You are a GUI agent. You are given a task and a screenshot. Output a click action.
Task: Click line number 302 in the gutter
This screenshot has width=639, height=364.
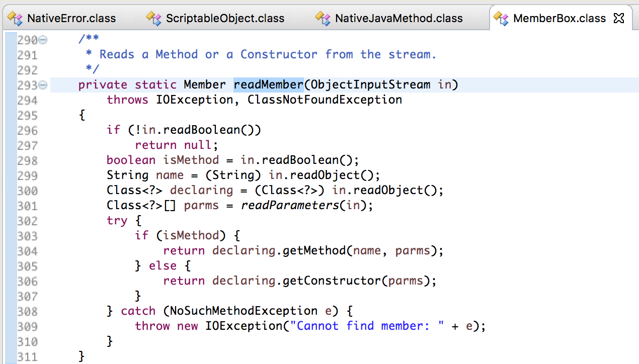click(27, 221)
